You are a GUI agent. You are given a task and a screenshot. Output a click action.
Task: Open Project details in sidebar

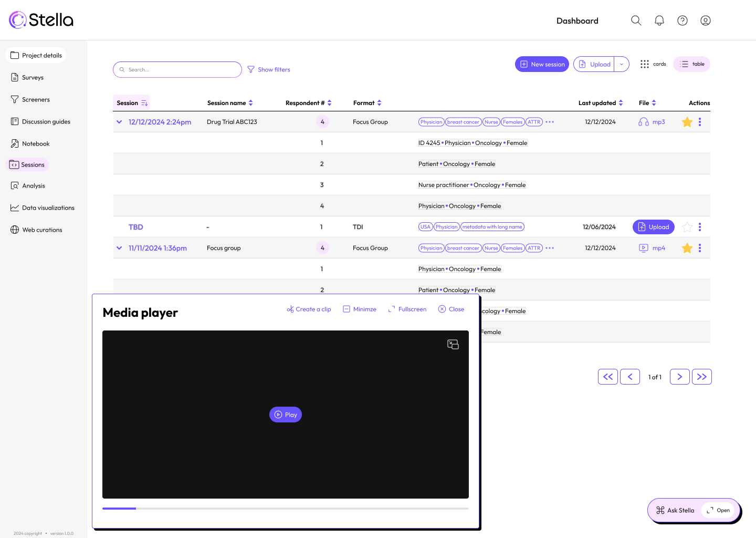36,55
